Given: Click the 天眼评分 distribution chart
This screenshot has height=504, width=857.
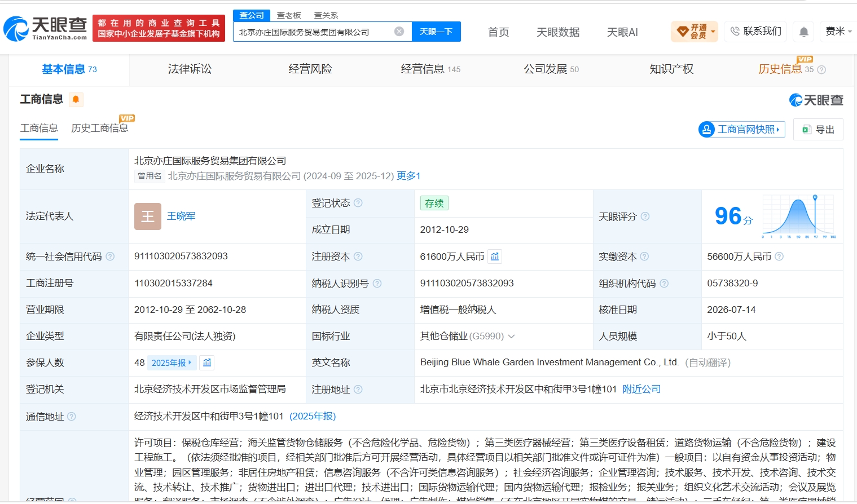Looking at the screenshot, I should [799, 216].
